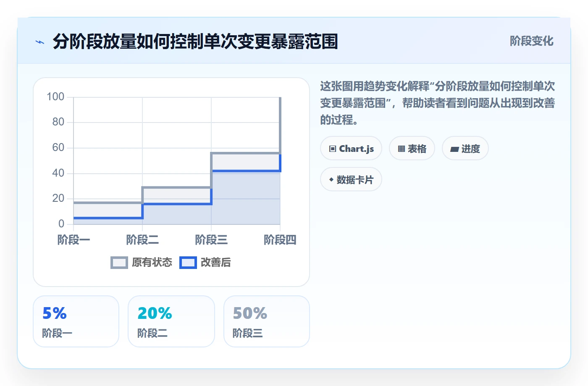
Task: Select the 进度 tag
Action: 465,149
